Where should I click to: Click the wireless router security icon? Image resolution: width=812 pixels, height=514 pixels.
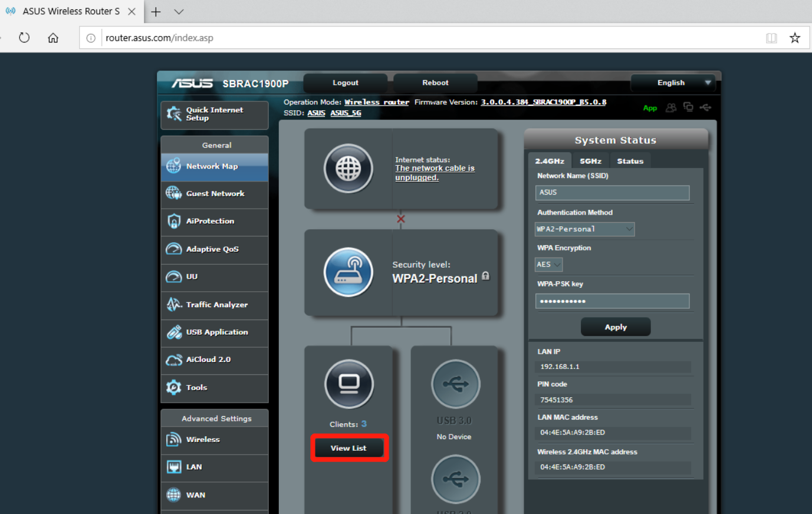pyautogui.click(x=349, y=272)
